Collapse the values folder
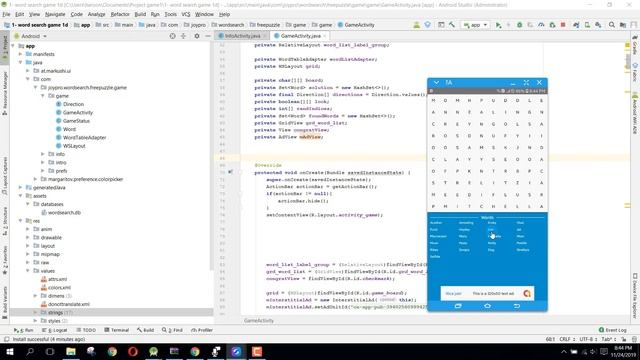Viewport: 640px width, 360px height. (x=28, y=271)
